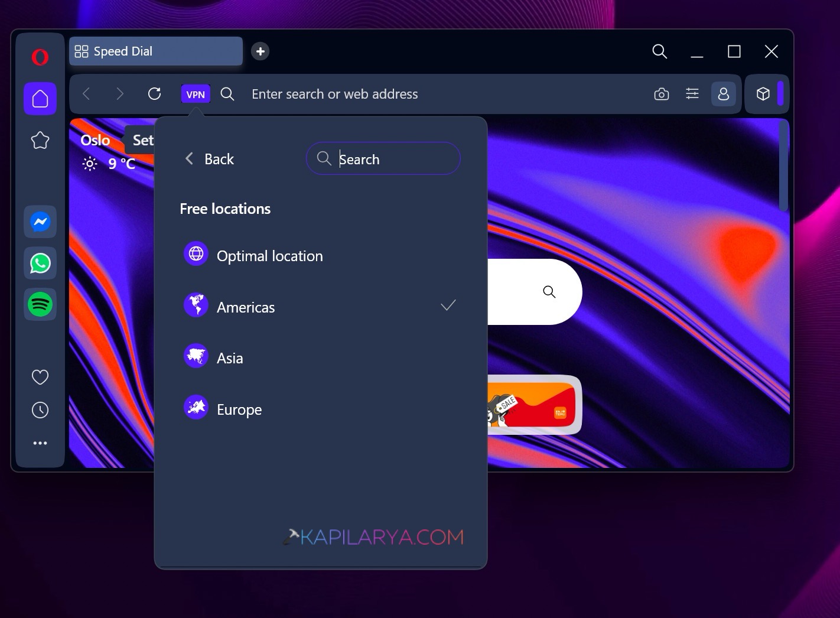Go back with the toolbar back arrow
The width and height of the screenshot is (840, 618).
click(86, 94)
